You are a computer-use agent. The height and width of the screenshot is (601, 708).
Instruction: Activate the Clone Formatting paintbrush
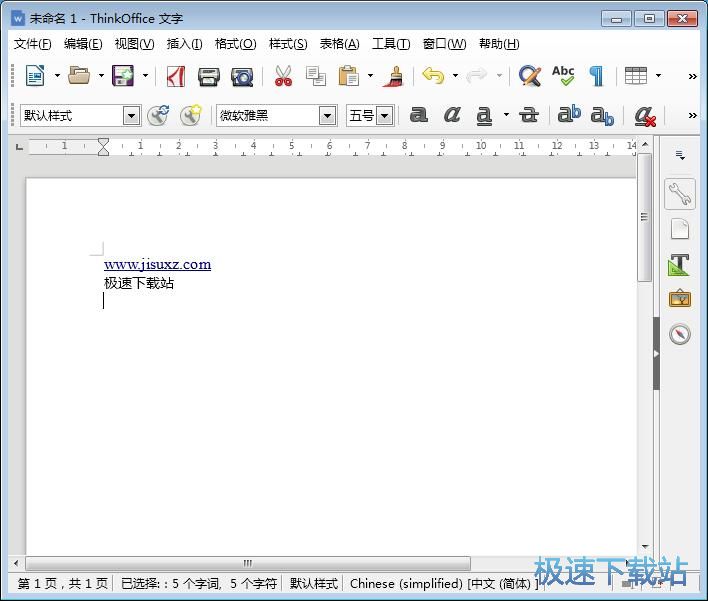(394, 76)
